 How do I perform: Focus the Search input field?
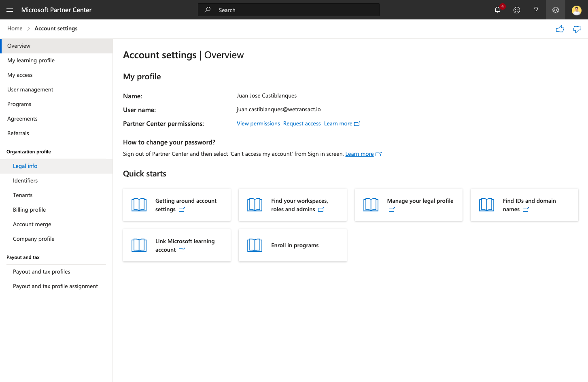(x=289, y=10)
